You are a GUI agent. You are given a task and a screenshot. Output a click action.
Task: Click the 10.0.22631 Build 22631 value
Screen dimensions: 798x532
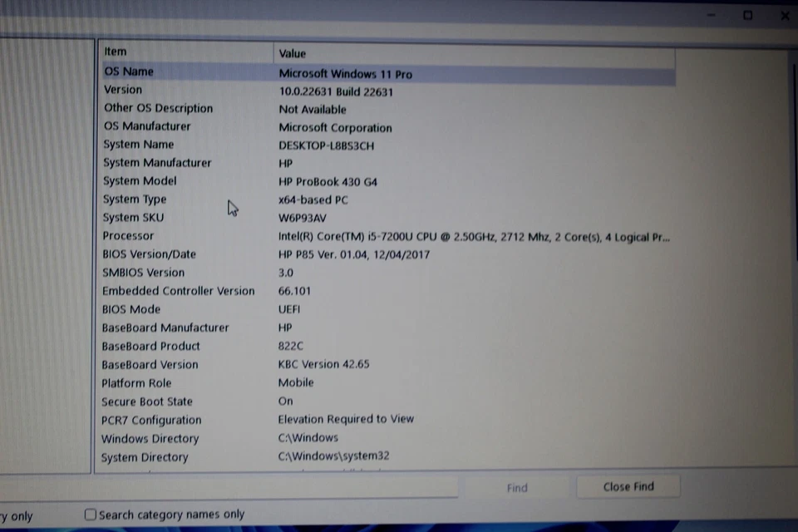tap(336, 91)
